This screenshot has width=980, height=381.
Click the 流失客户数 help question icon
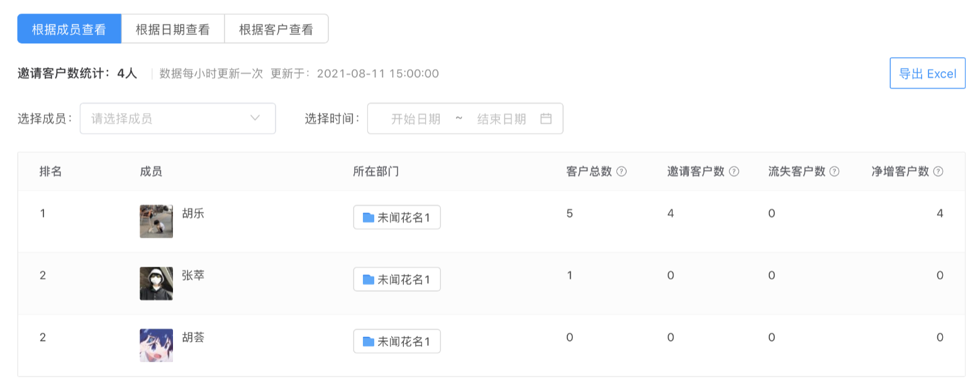click(x=834, y=172)
